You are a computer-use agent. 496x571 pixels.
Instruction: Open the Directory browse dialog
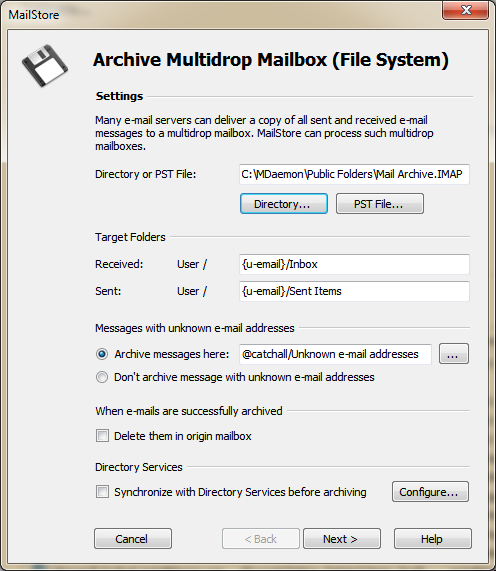tap(284, 204)
